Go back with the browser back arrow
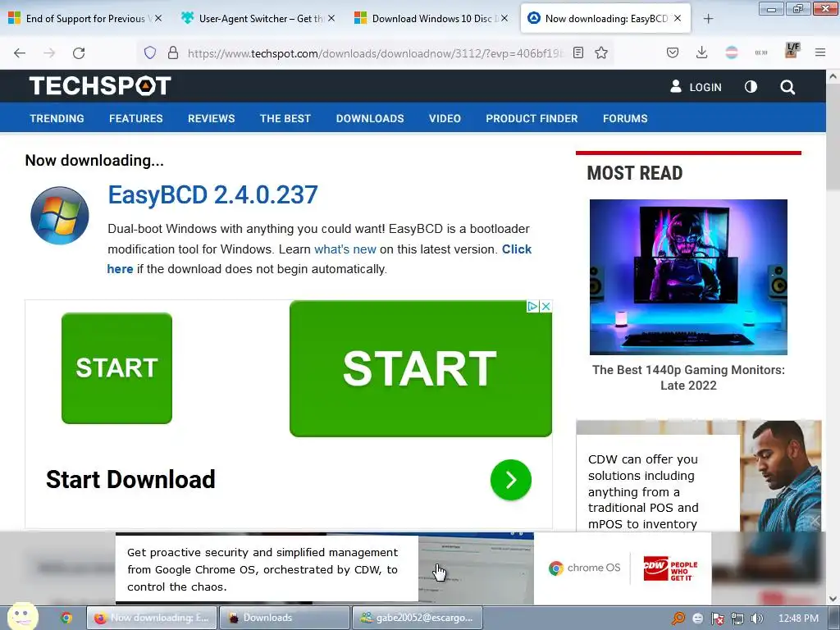Viewport: 840px width, 630px height. tap(20, 52)
